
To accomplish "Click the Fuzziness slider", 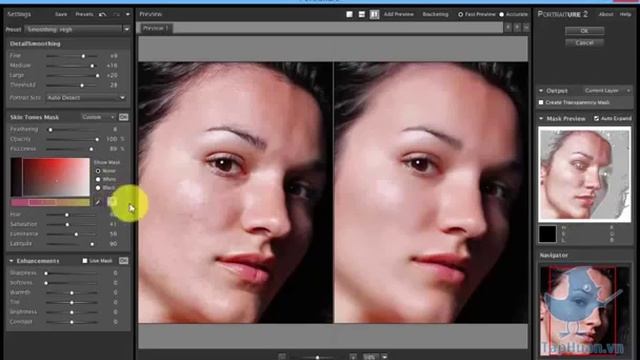I will tap(72, 149).
